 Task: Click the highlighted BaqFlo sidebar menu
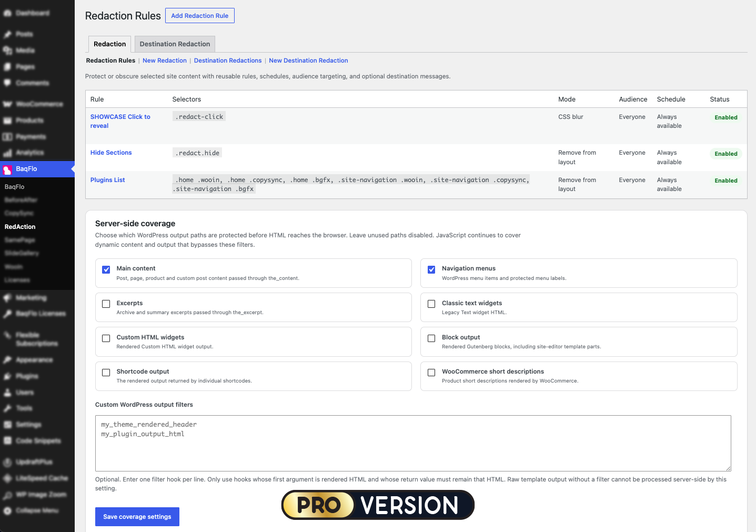point(37,169)
